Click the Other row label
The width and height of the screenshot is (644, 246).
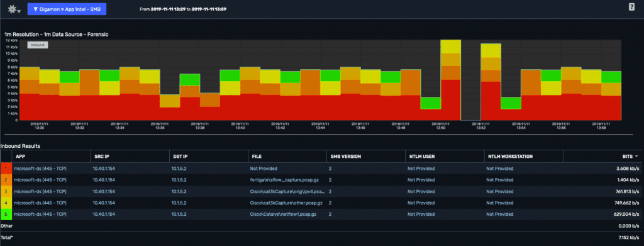click(x=6, y=226)
